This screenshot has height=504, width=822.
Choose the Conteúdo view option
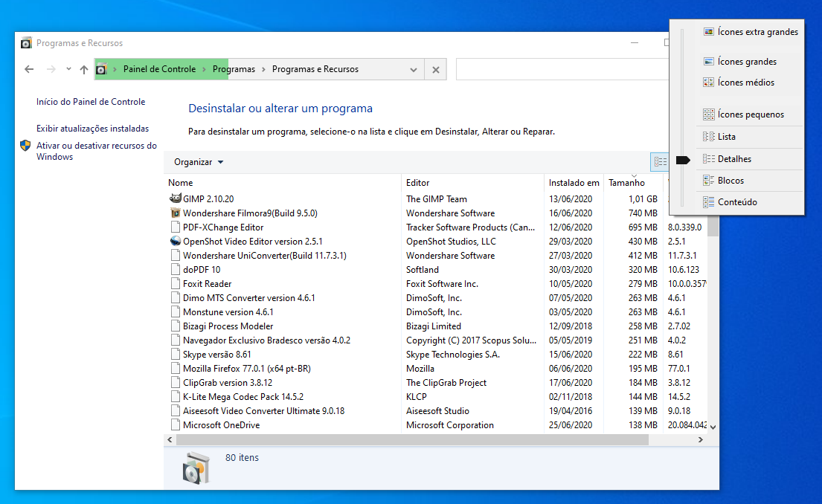750,201
